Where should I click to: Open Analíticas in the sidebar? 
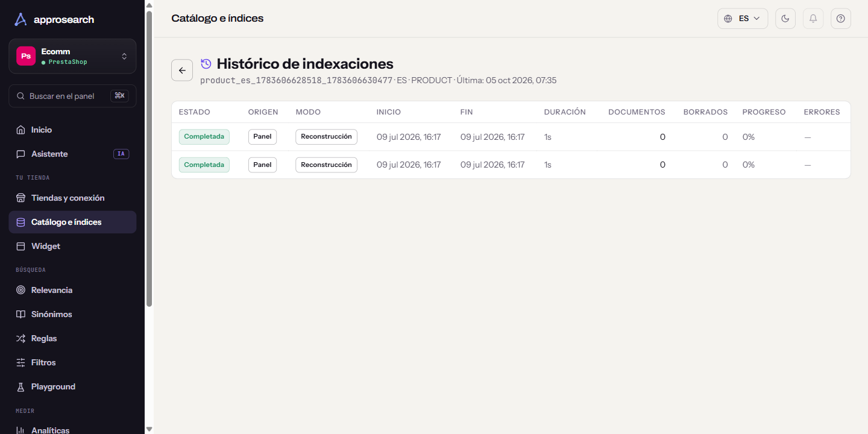point(72,430)
